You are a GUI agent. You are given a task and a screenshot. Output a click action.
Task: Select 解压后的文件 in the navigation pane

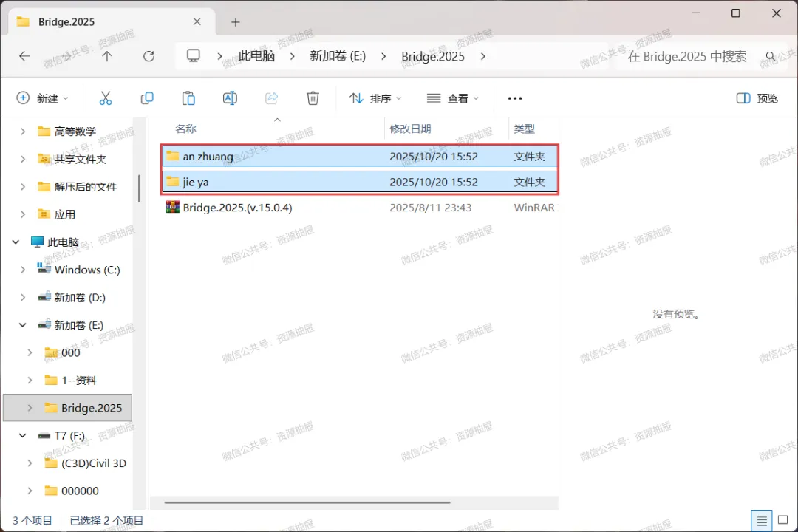[86, 187]
